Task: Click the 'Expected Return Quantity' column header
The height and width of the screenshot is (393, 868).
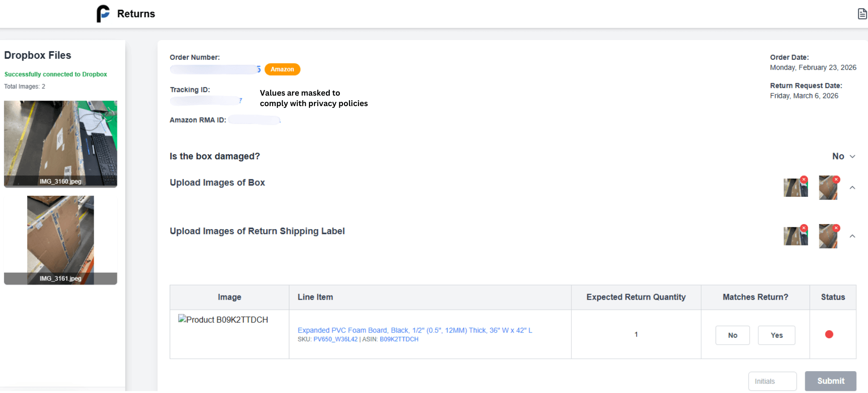Action: 636,297
